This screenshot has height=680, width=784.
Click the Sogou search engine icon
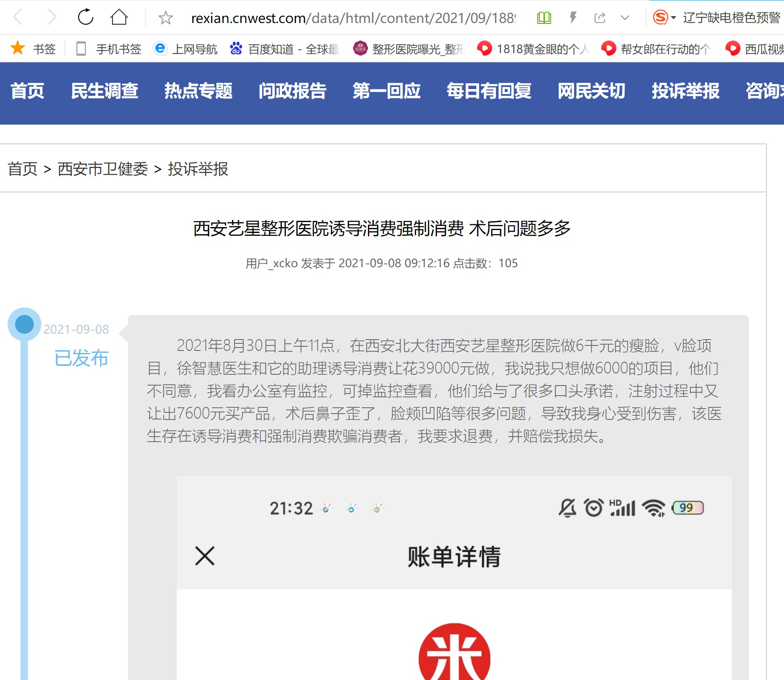click(x=660, y=18)
